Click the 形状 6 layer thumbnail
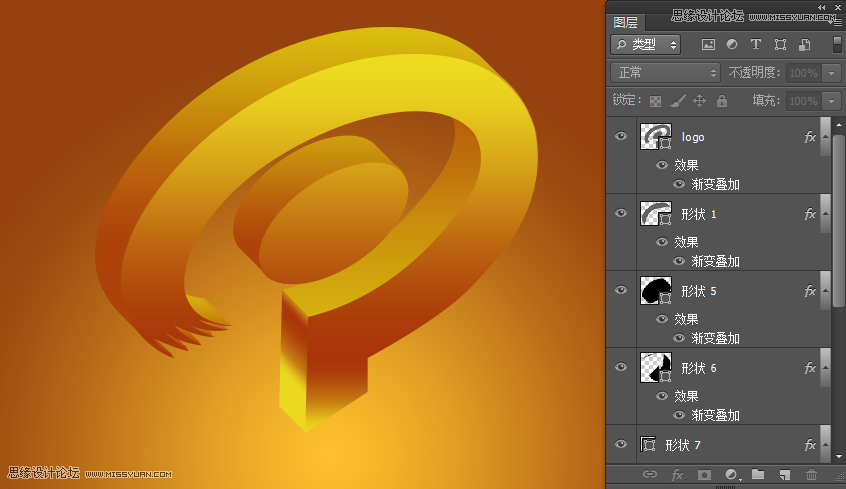Screen dimensions: 846x489 point(656,368)
